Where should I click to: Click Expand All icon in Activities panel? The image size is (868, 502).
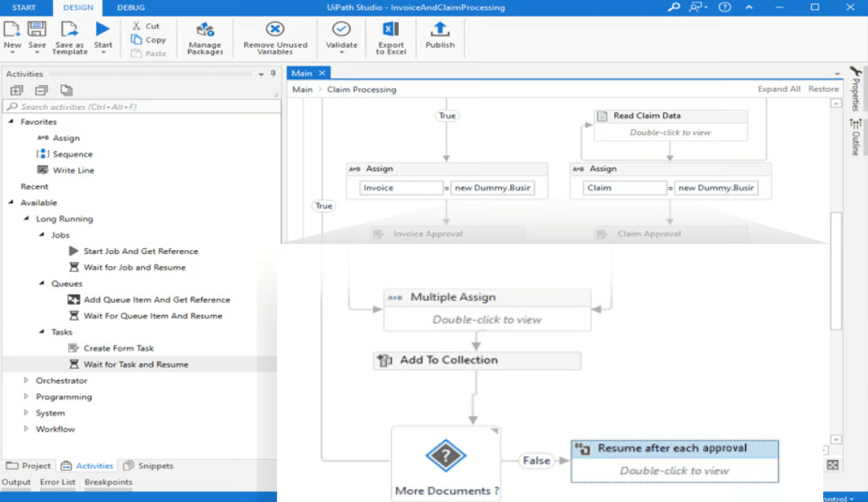16,90
